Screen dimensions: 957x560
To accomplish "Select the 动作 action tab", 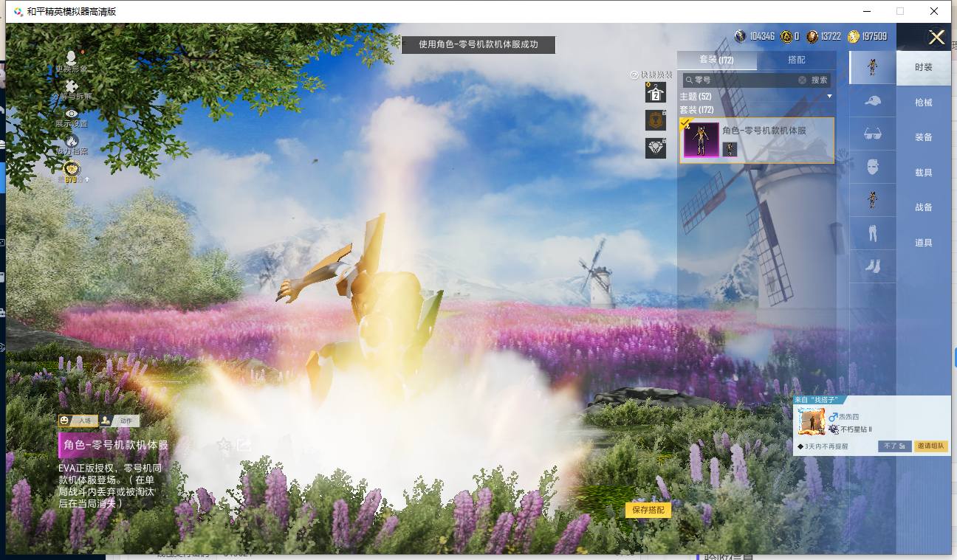I will (x=120, y=421).
